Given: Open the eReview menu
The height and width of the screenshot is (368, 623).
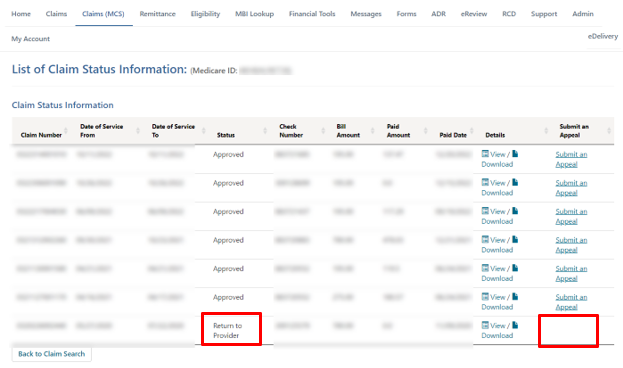Looking at the screenshot, I should pyautogui.click(x=474, y=14).
